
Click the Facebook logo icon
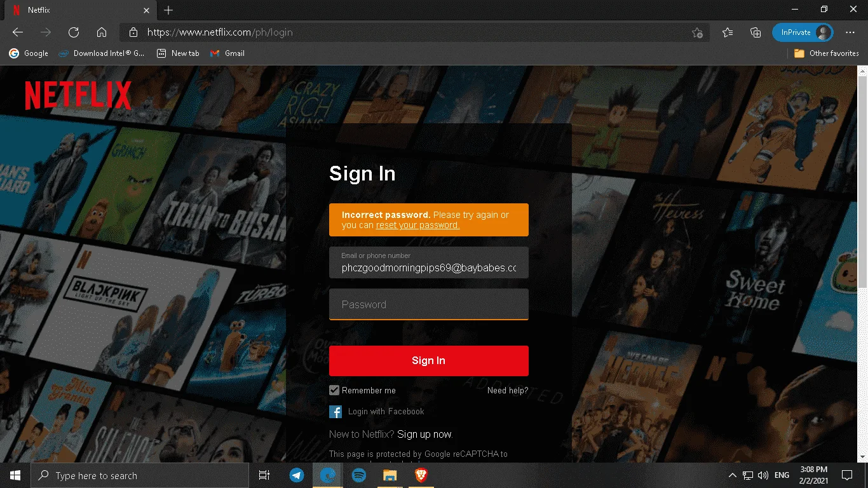coord(336,412)
